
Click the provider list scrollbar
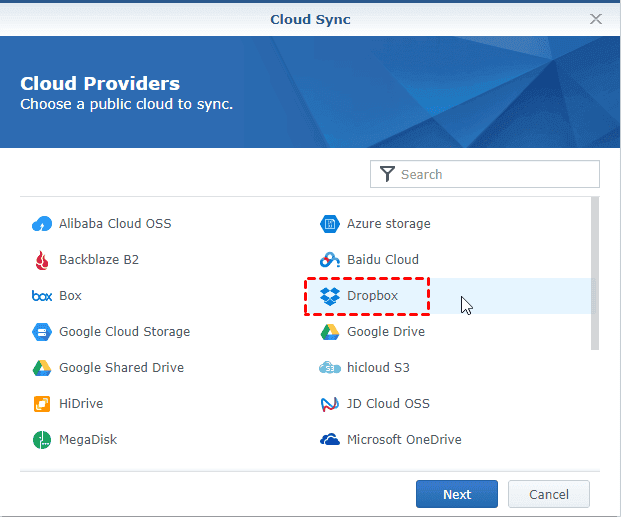(596, 272)
